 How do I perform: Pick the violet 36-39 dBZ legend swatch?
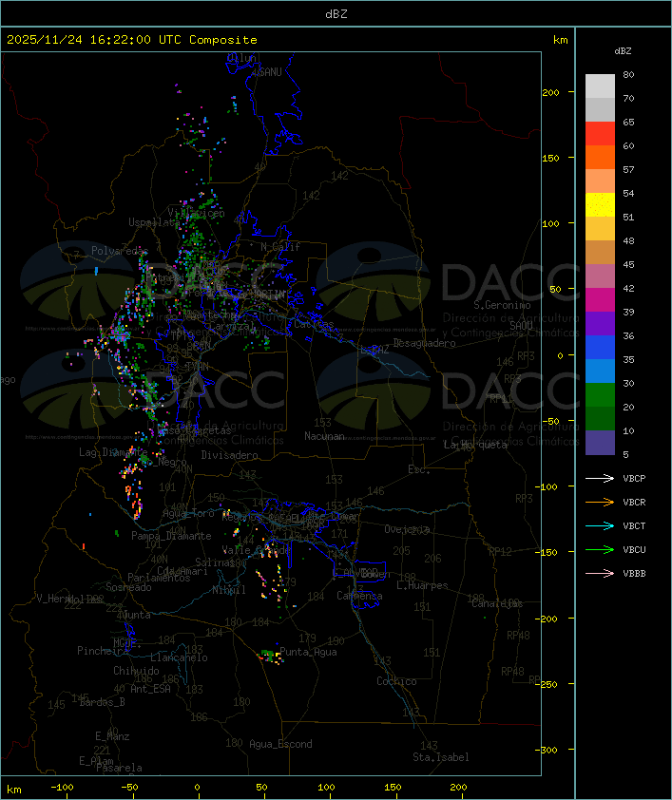(x=600, y=323)
